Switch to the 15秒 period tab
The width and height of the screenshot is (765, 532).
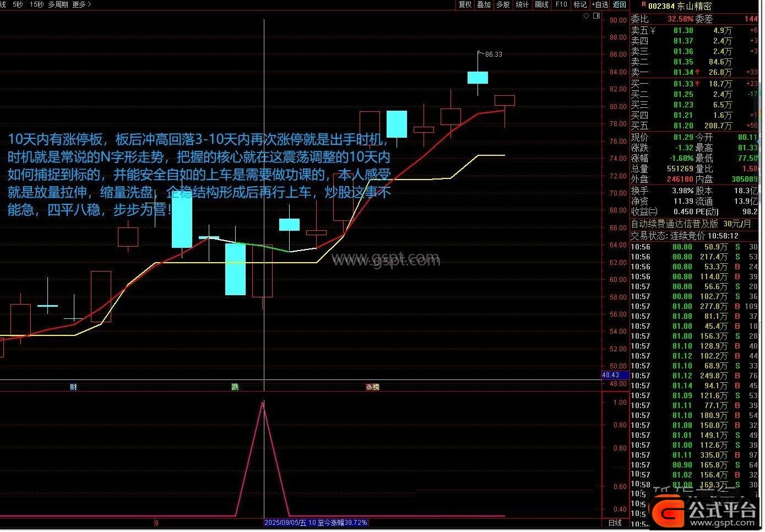(36, 4)
